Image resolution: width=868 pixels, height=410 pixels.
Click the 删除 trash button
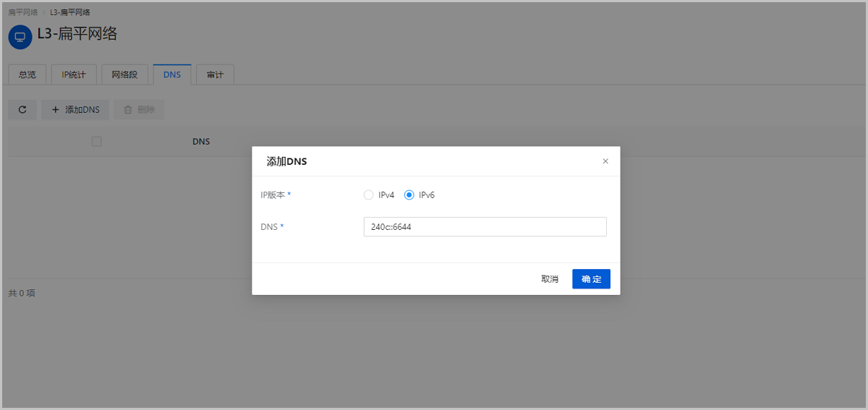pyautogui.click(x=139, y=110)
